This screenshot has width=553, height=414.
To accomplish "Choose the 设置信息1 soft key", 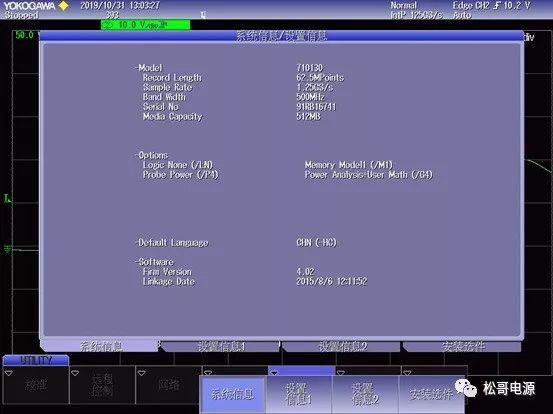I will pos(299,394).
